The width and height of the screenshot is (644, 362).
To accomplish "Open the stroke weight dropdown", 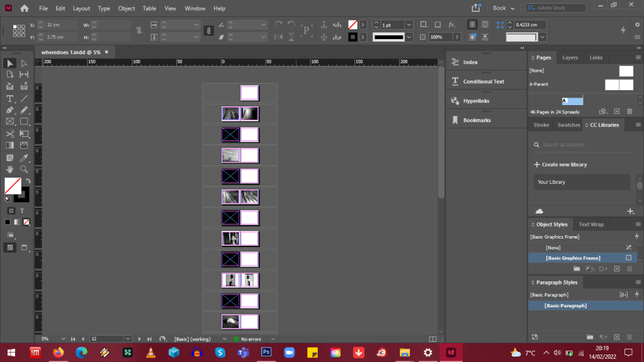I will click(409, 25).
